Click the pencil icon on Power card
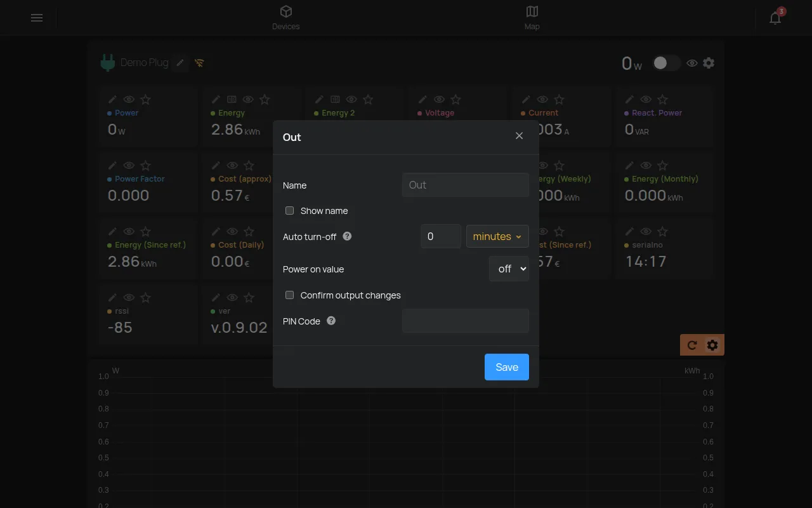Viewport: 812px width, 508px height. pos(112,100)
